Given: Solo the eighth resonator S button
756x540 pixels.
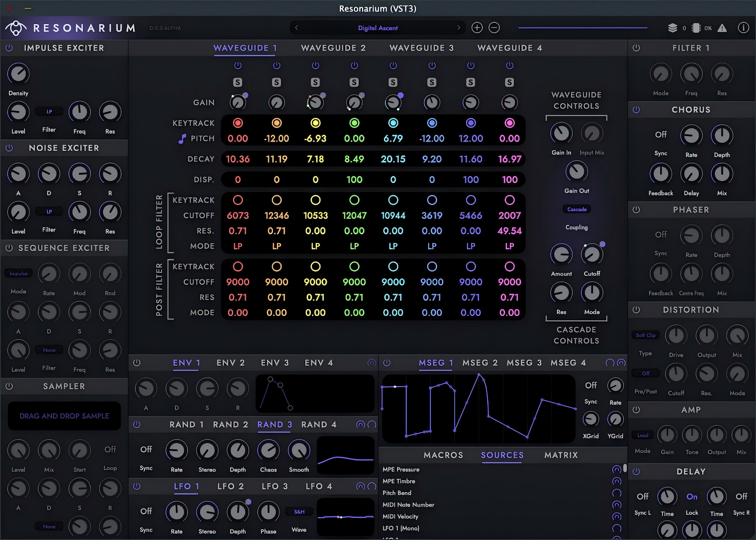Looking at the screenshot, I should 509,82.
